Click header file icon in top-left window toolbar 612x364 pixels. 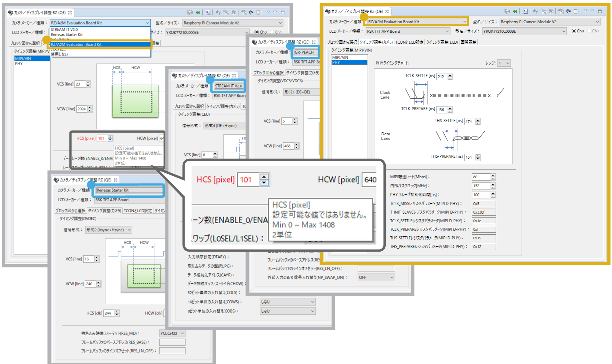[x=208, y=13]
